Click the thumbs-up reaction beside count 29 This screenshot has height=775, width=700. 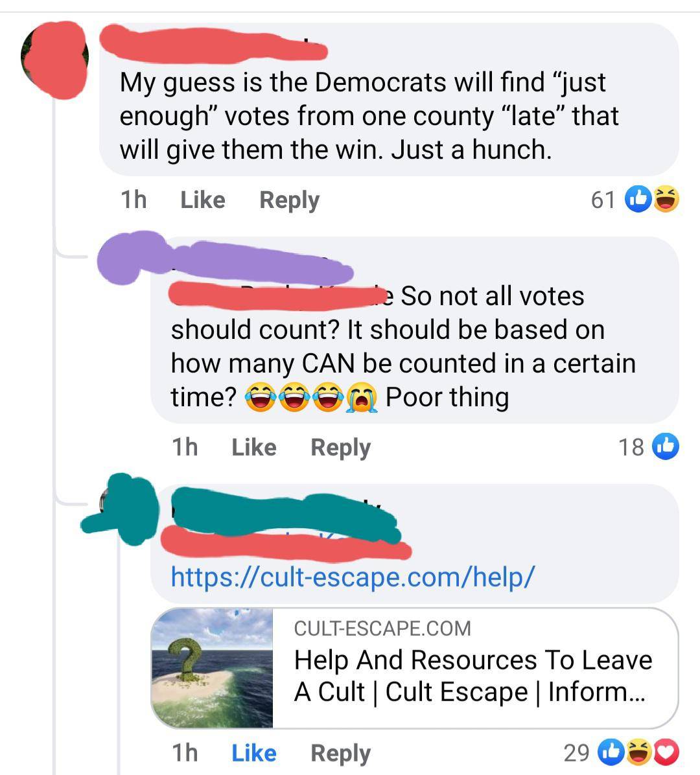[611, 752]
